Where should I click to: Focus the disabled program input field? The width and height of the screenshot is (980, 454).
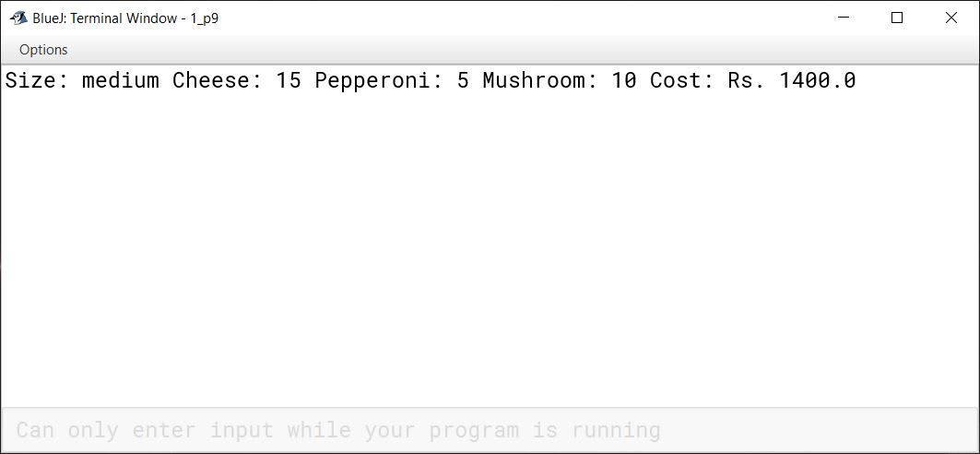(490, 430)
